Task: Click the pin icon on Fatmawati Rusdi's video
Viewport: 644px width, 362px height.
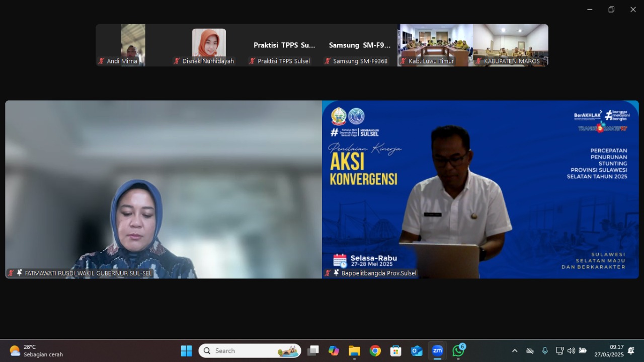Action: pyautogui.click(x=20, y=273)
